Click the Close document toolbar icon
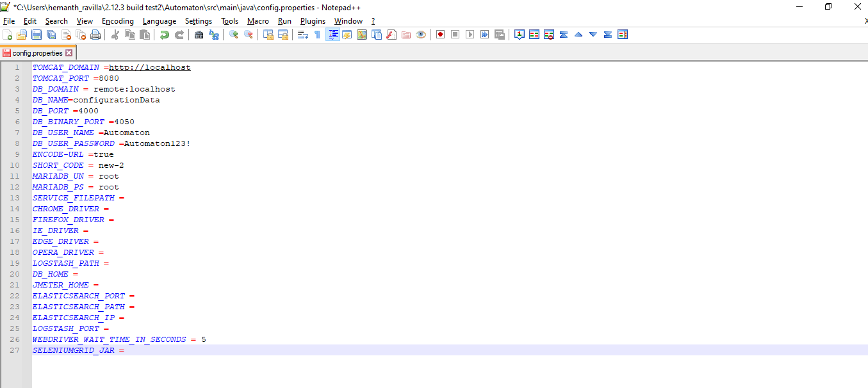Image resolution: width=868 pixels, height=388 pixels. pyautogui.click(x=66, y=35)
